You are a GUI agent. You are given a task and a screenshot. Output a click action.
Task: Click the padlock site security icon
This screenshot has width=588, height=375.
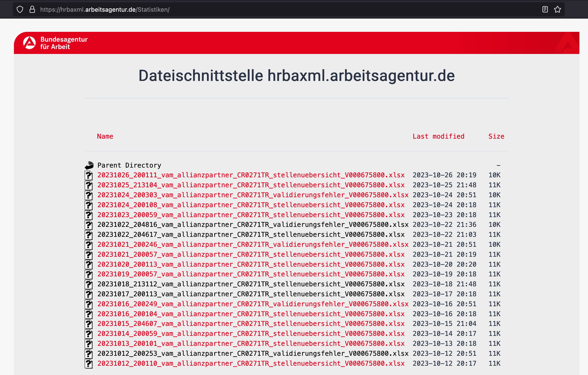point(32,10)
